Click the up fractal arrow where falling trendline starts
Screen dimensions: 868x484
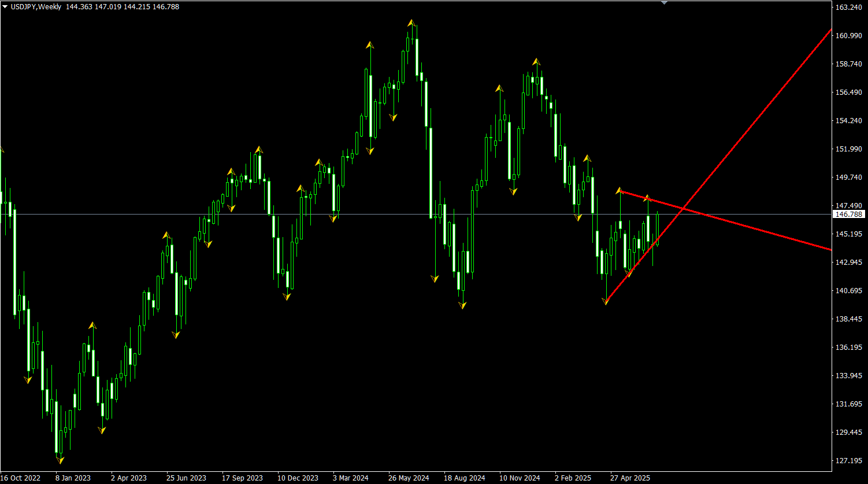(x=619, y=190)
